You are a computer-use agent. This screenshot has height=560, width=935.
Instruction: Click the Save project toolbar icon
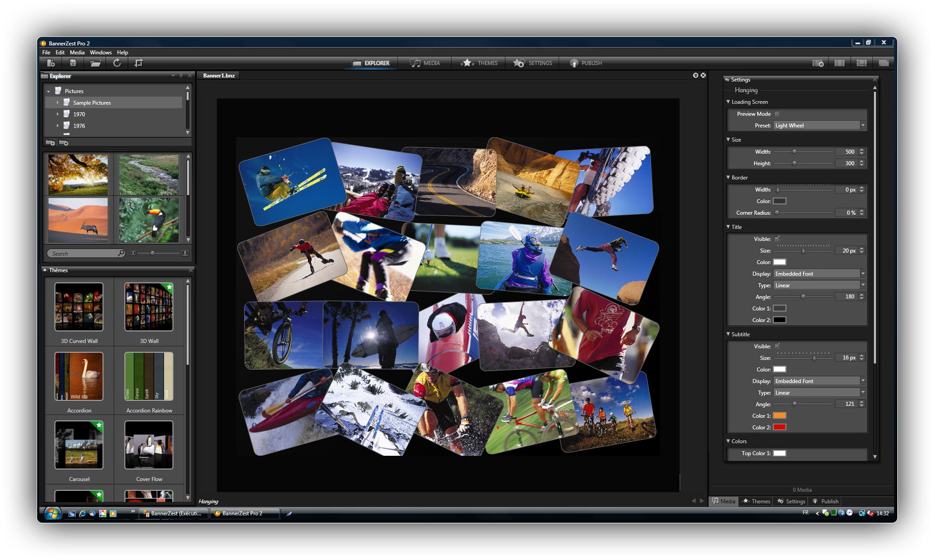point(73,63)
